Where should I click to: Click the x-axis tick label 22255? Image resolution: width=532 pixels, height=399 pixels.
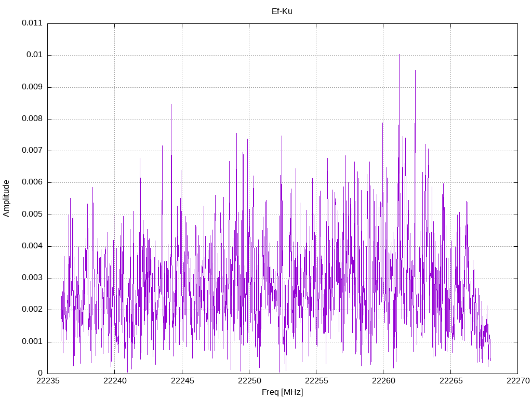[x=316, y=381]
